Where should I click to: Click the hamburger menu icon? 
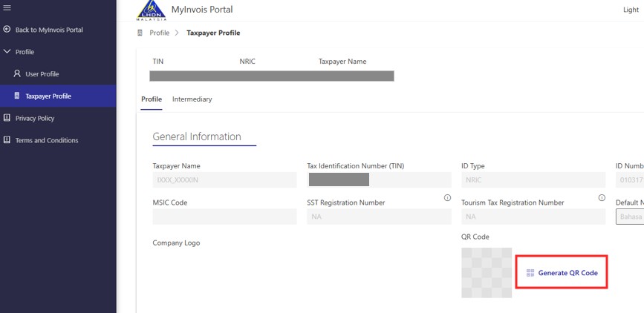point(7,7)
